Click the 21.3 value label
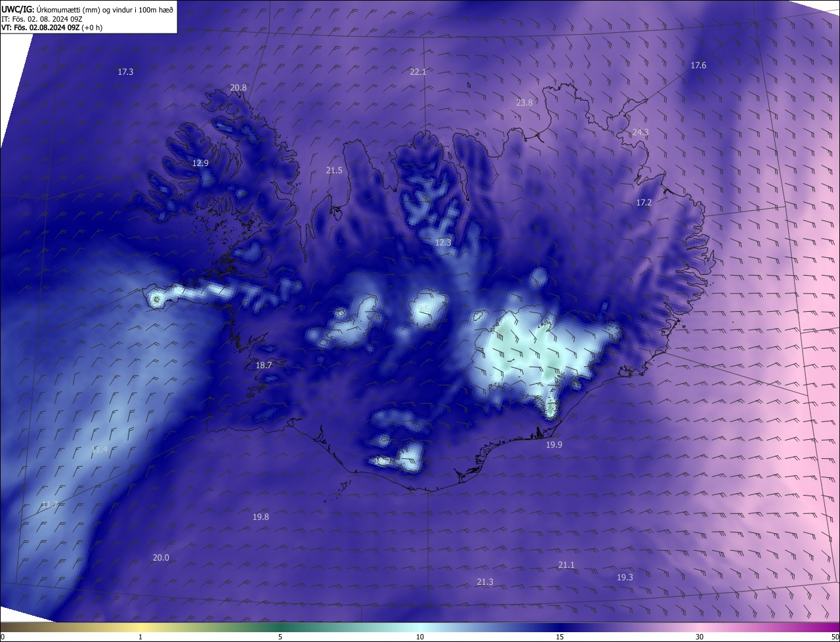Screen dimensions: 840x642 pyautogui.click(x=485, y=582)
